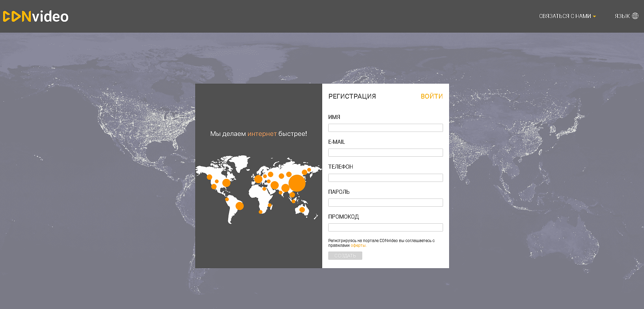Click into the E-MAIL text box

(x=385, y=153)
